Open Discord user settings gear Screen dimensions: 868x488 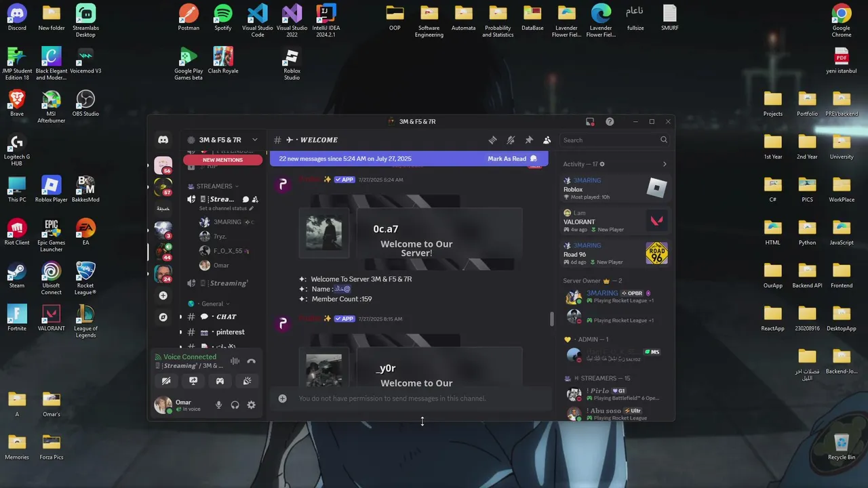[251, 405]
